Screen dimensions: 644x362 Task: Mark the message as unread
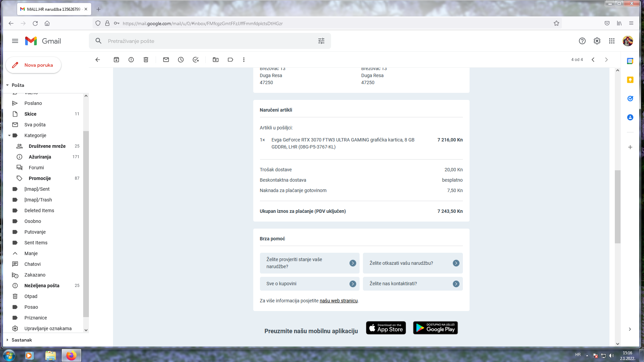pos(166,60)
